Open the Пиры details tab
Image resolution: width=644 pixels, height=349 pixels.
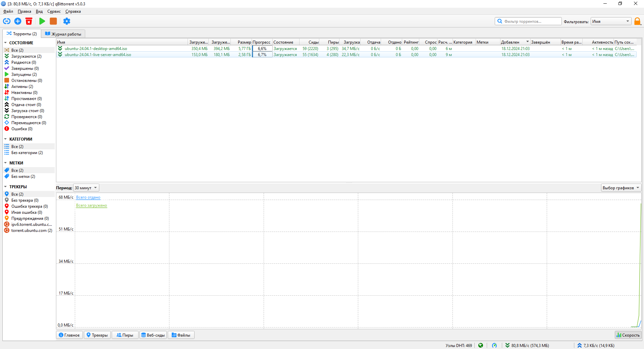tap(125, 335)
